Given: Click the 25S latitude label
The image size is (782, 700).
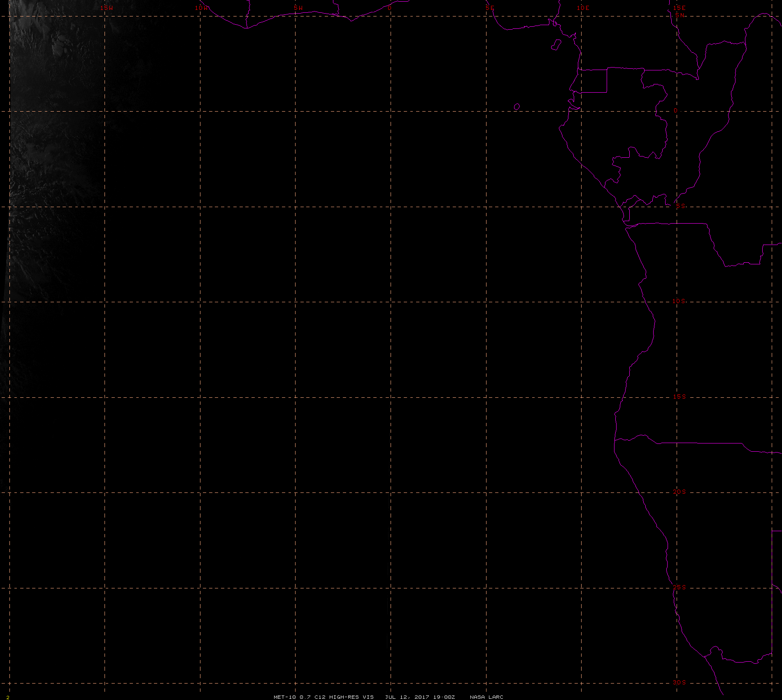Looking at the screenshot, I should click(x=680, y=587).
